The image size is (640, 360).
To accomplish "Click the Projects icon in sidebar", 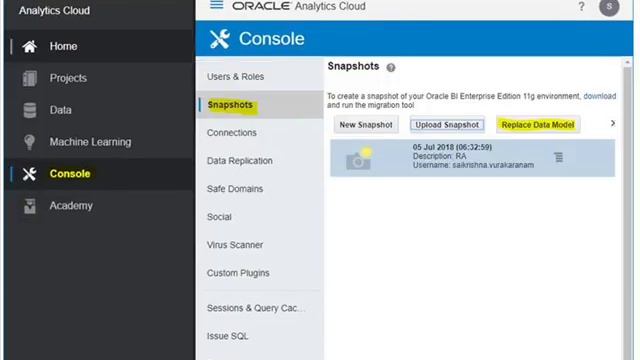I will click(29, 78).
